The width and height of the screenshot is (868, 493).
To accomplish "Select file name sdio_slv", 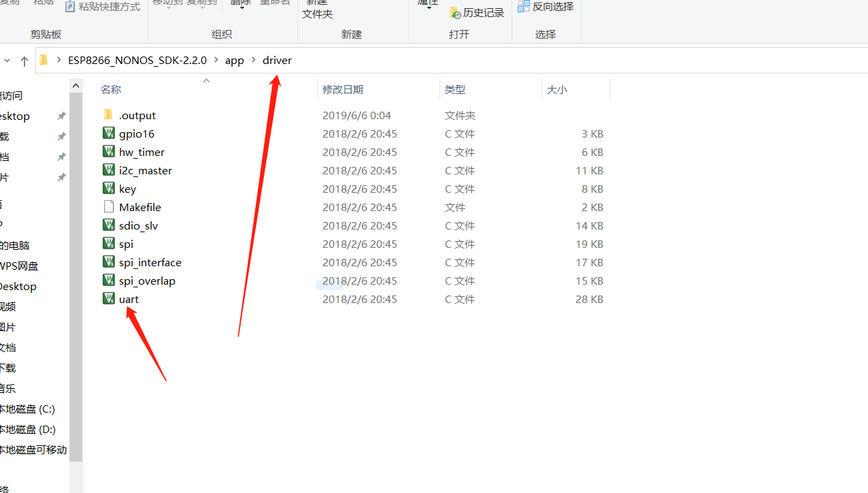I will tap(138, 225).
